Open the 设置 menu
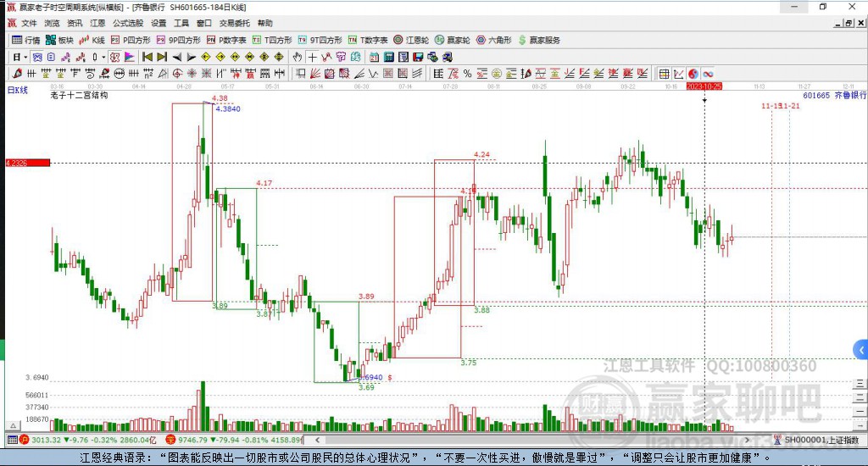The height and width of the screenshot is (466, 868). click(159, 23)
